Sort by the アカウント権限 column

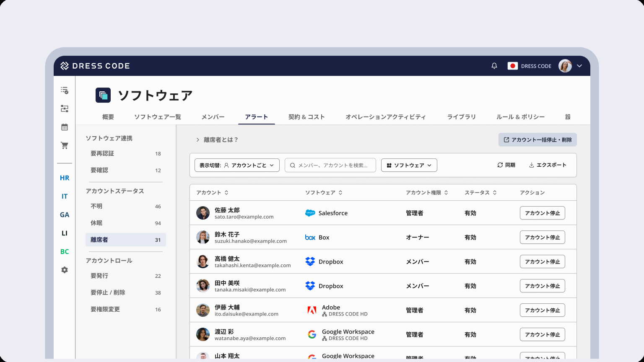(427, 193)
